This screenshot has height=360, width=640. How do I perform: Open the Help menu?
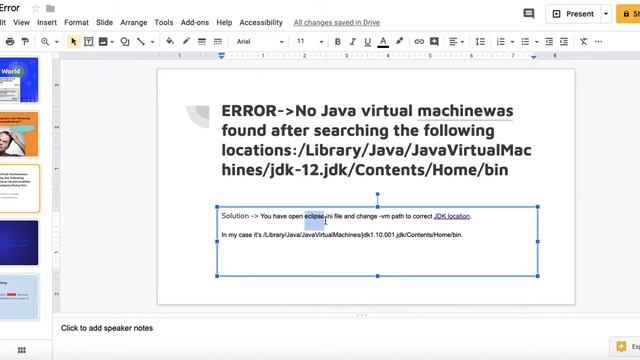pos(224,22)
